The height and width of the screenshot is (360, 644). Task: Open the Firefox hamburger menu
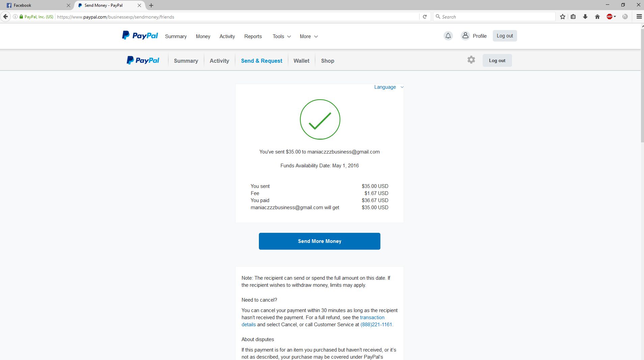[639, 17]
